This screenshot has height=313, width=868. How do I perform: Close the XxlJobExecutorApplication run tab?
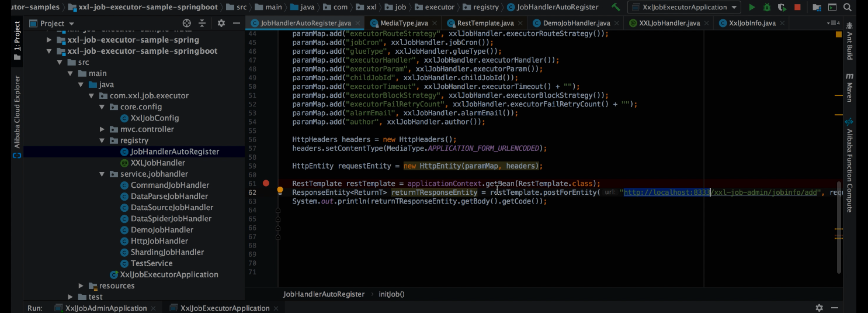pyautogui.click(x=277, y=308)
